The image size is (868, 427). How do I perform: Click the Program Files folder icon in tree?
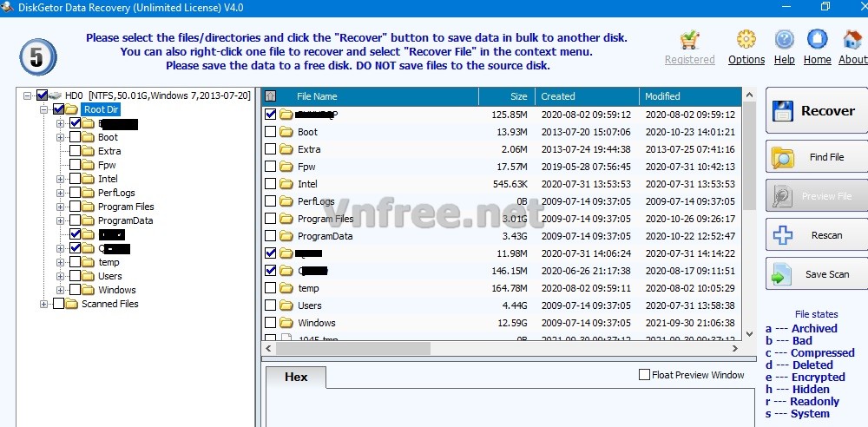tap(88, 207)
